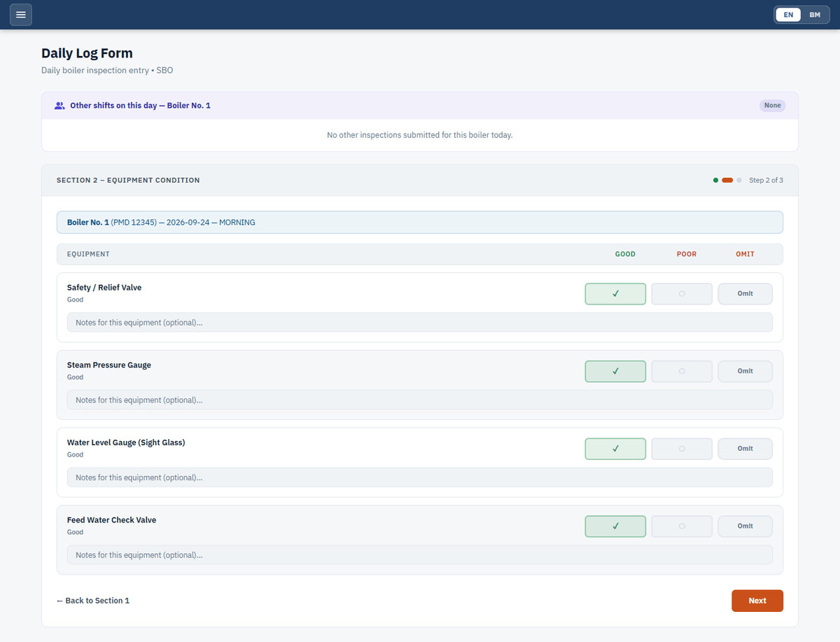The height and width of the screenshot is (642, 840).
Task: Click the Daily Log Form heading
Action: pos(87,53)
